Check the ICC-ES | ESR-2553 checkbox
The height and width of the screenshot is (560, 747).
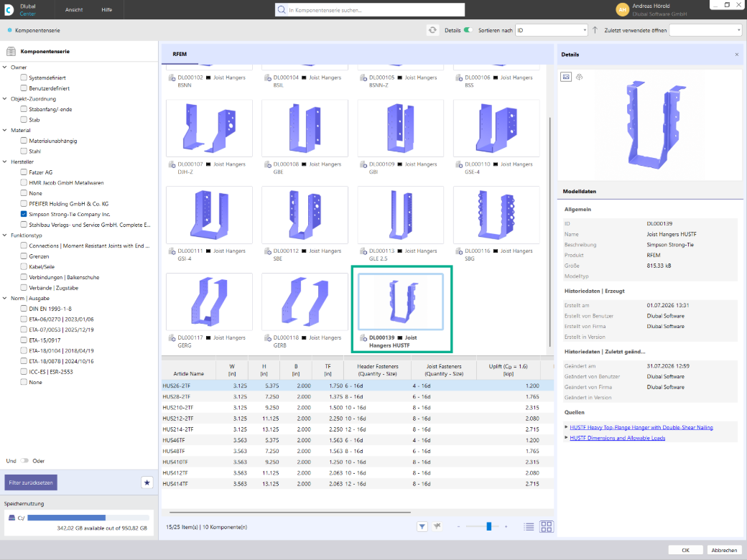tap(23, 371)
